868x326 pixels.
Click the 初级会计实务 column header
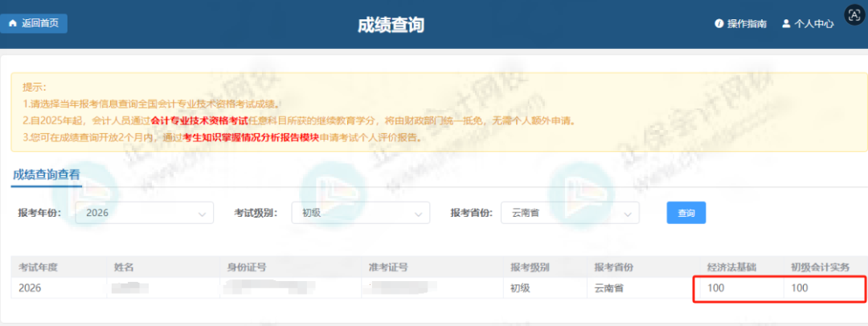coord(821,267)
